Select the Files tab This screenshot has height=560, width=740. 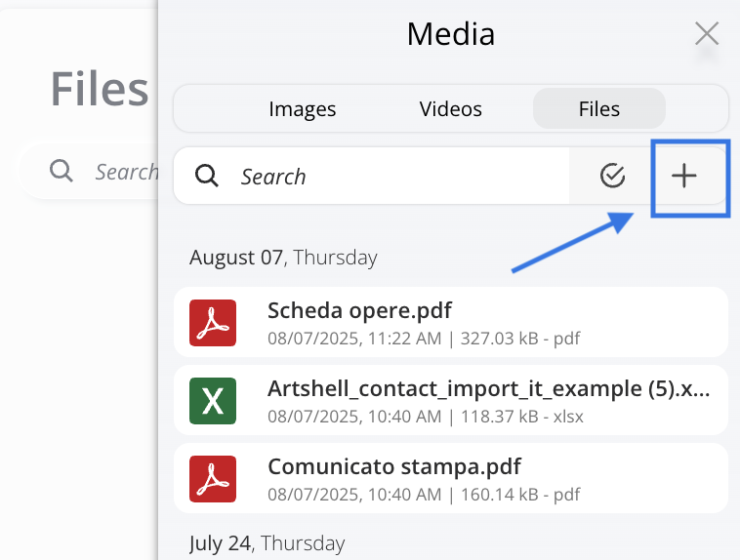[599, 108]
